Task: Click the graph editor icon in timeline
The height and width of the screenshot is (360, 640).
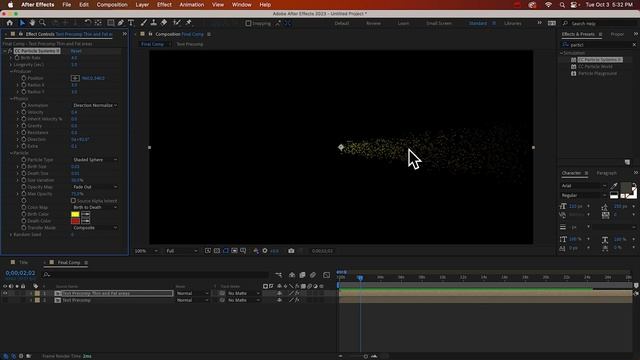Action: point(327,275)
